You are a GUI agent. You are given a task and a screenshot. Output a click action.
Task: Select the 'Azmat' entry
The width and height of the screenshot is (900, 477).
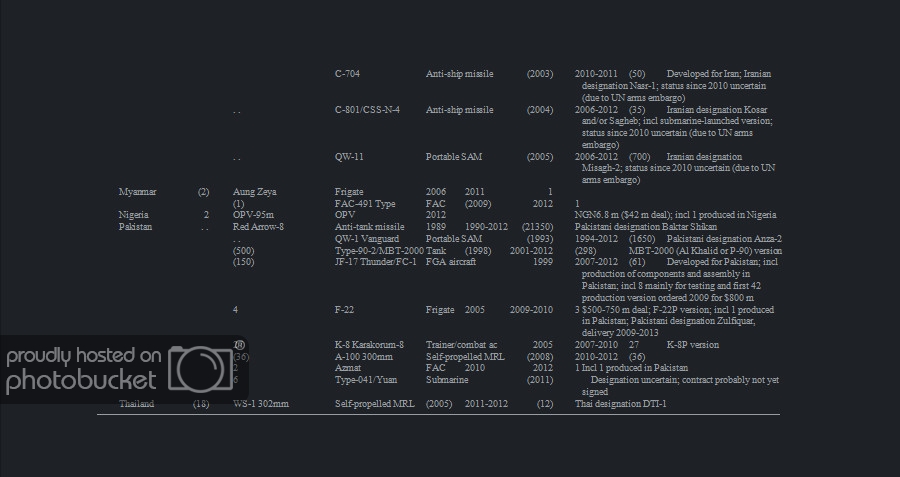pyautogui.click(x=347, y=368)
